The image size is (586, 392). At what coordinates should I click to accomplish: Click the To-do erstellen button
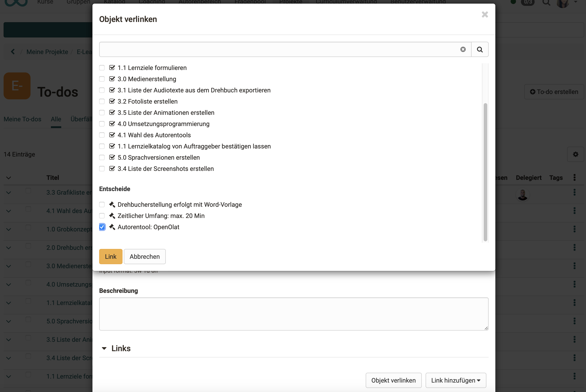(554, 92)
